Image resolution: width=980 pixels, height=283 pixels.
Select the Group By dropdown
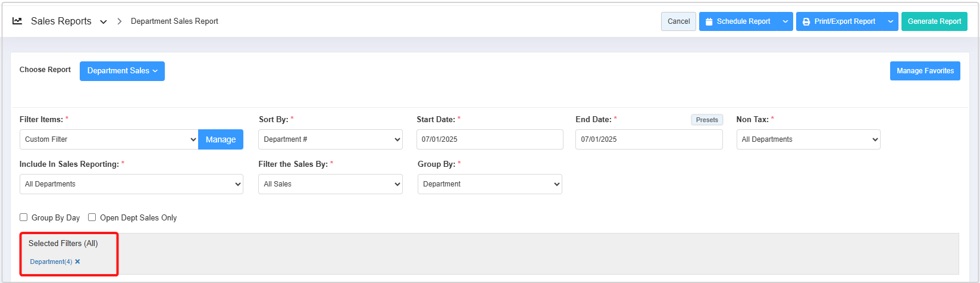tap(490, 184)
